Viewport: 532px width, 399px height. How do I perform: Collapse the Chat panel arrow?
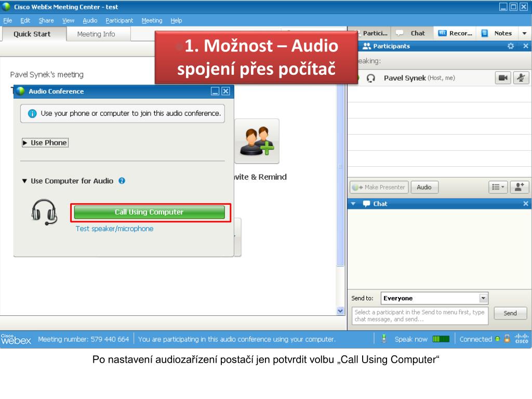tap(353, 204)
